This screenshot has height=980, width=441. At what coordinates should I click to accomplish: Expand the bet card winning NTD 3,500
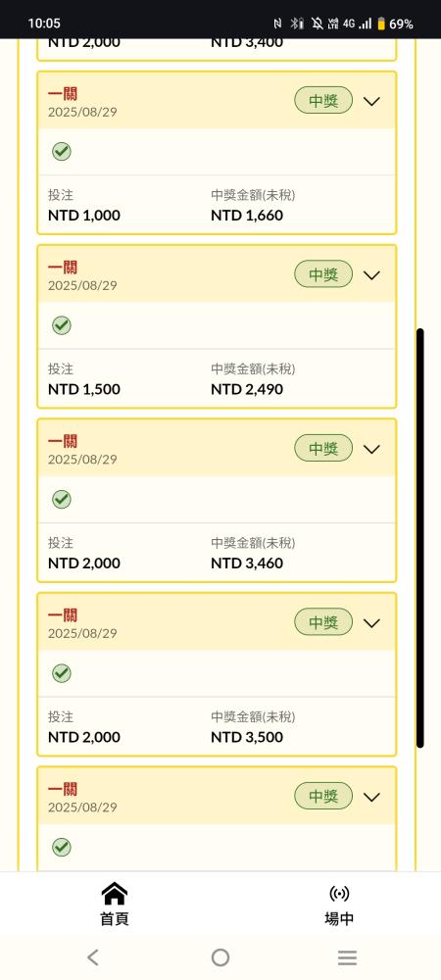coord(371,622)
